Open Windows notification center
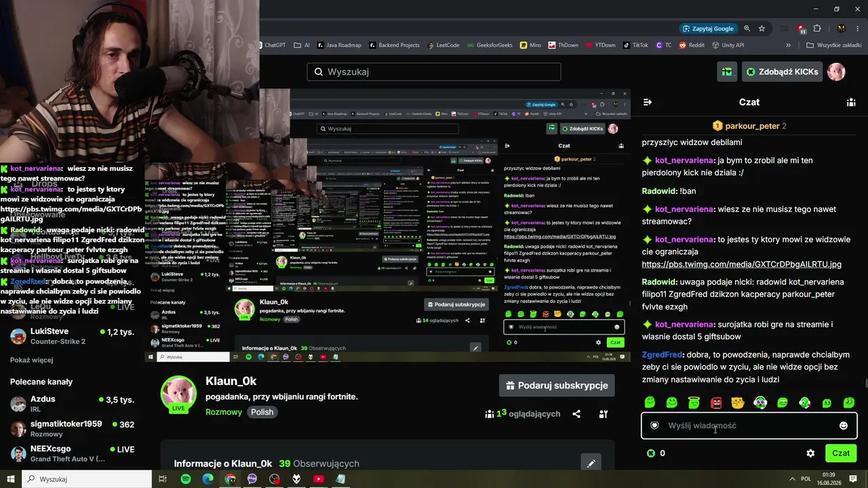Image resolution: width=868 pixels, height=488 pixels. [x=853, y=479]
